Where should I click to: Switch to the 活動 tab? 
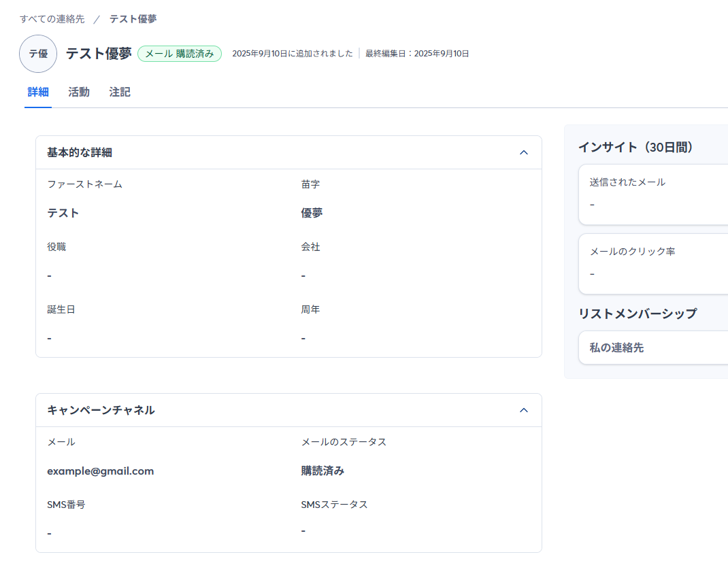79,92
